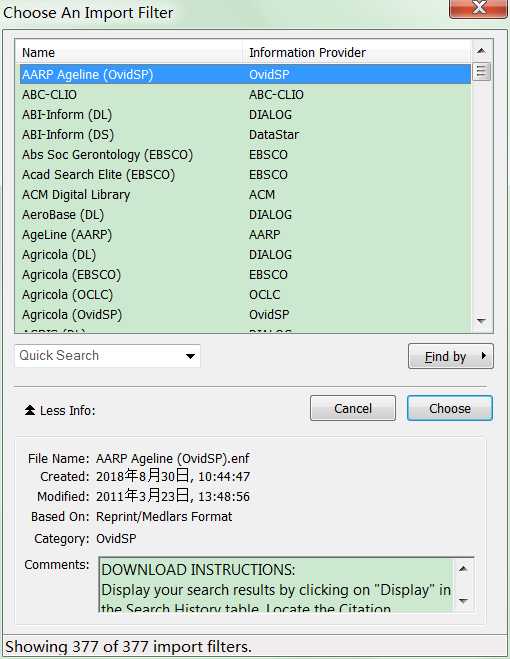Sort by the Information Provider column header
The height and width of the screenshot is (659, 510).
357,53
